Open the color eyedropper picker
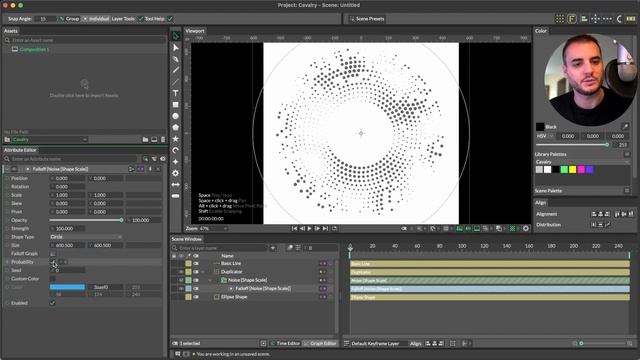This screenshot has height=360, width=640. pos(625,127)
